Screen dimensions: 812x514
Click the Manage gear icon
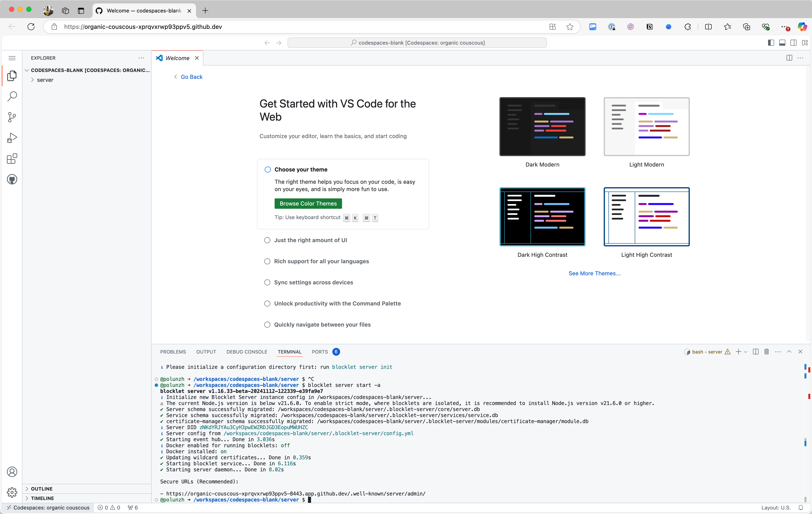[12, 492]
